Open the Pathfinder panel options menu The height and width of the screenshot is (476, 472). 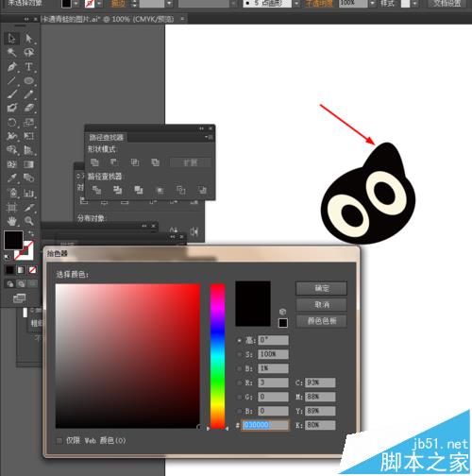209,137
